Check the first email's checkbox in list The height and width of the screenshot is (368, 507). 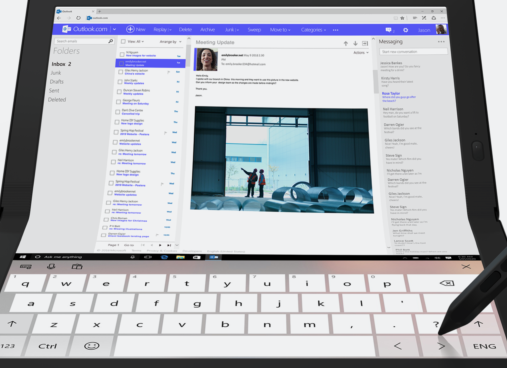pos(122,54)
